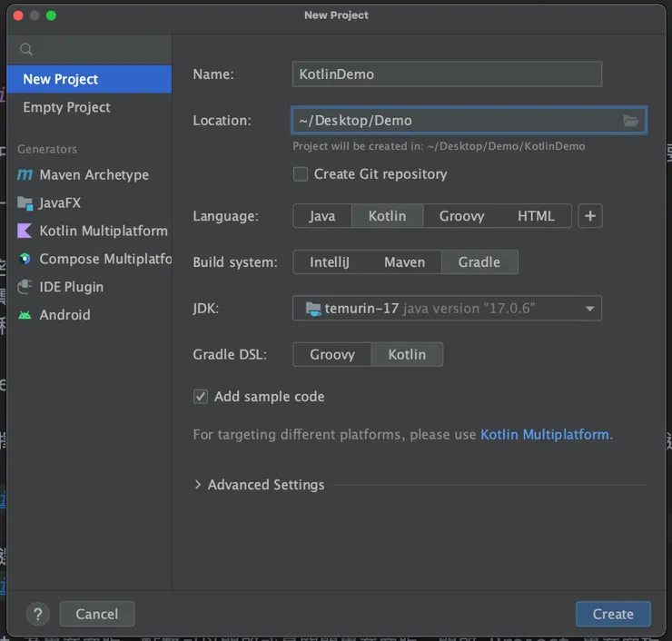Image resolution: width=672 pixels, height=641 pixels.
Task: Choose Kotlin for Gradle DSL
Action: [407, 354]
